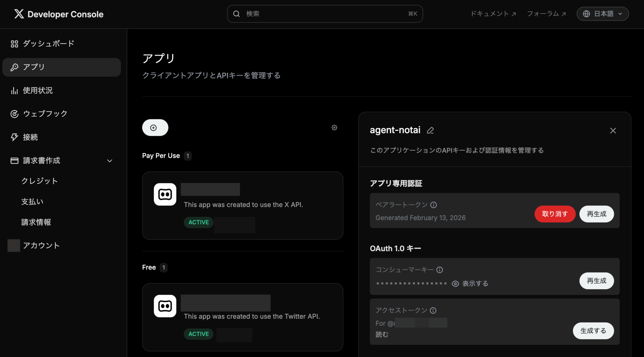The image size is (644, 357).
Task: Open the ウェブフック webhooks section
Action: [45, 114]
